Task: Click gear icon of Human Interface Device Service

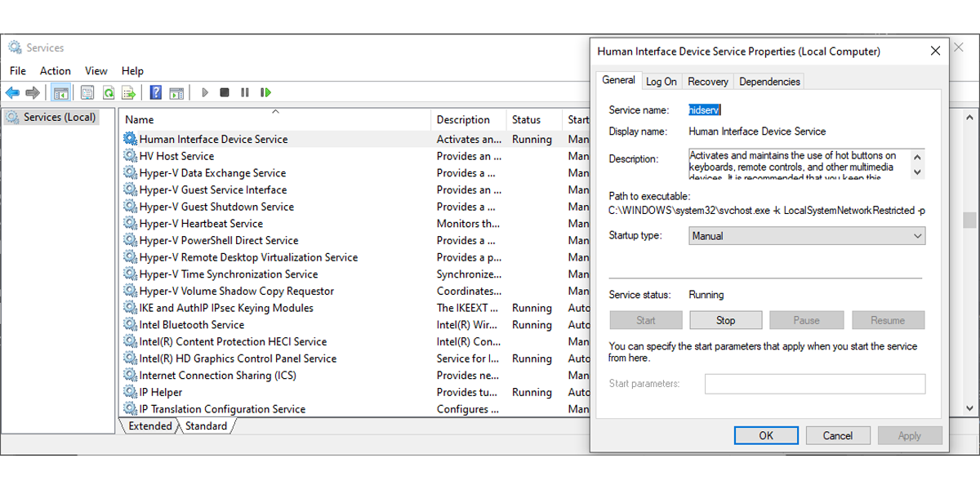Action: coord(130,139)
